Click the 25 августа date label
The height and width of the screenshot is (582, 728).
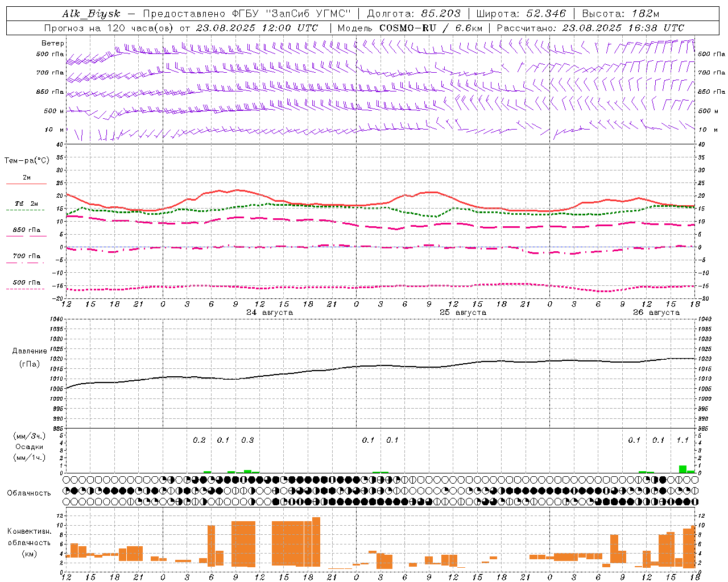pos(463,313)
